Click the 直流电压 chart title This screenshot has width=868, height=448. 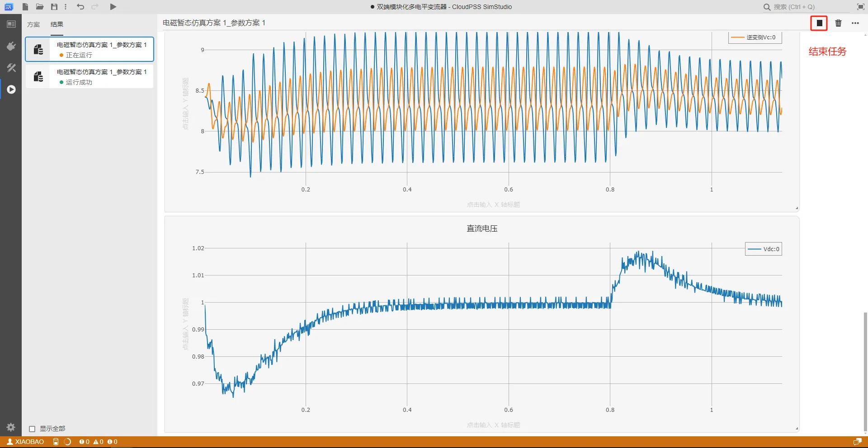coord(482,229)
